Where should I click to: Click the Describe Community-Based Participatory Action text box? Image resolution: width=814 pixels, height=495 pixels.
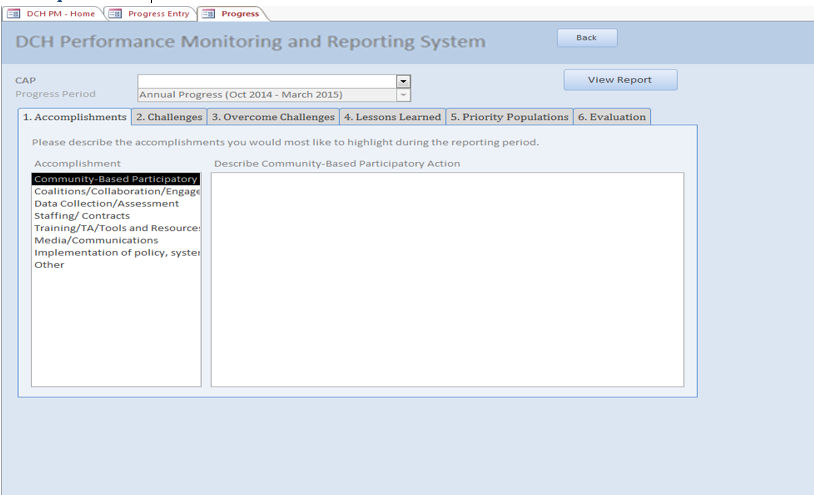pyautogui.click(x=447, y=279)
